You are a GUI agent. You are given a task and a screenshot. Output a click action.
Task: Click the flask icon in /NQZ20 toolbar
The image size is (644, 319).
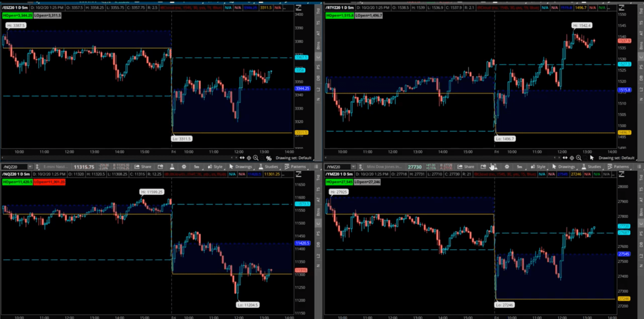(x=172, y=167)
